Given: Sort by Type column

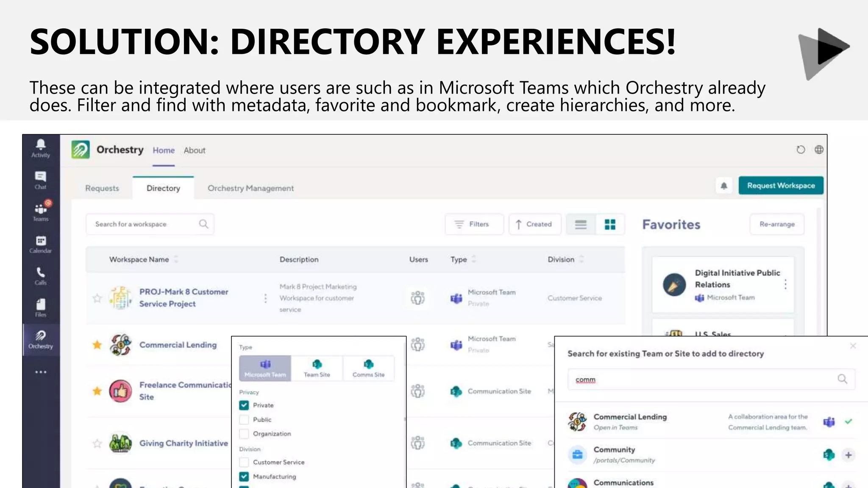Looking at the screenshot, I should tap(463, 259).
